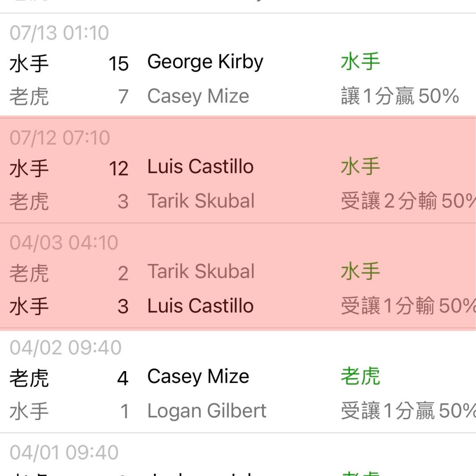Click pitcher name George Kirby

pyautogui.click(x=205, y=62)
